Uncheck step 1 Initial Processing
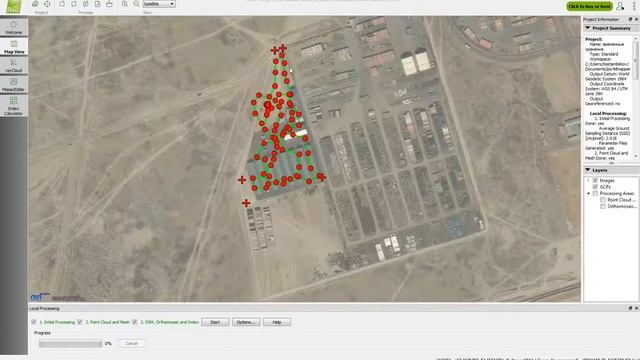The width and height of the screenshot is (640, 360). 34,322
